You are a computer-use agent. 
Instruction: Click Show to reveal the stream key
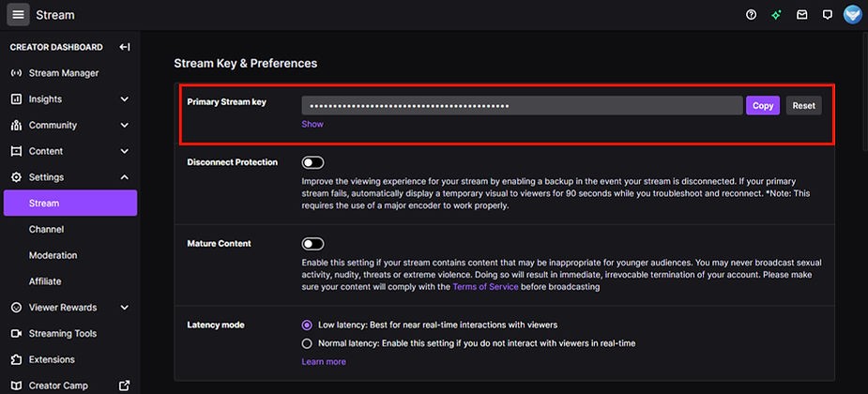point(312,124)
